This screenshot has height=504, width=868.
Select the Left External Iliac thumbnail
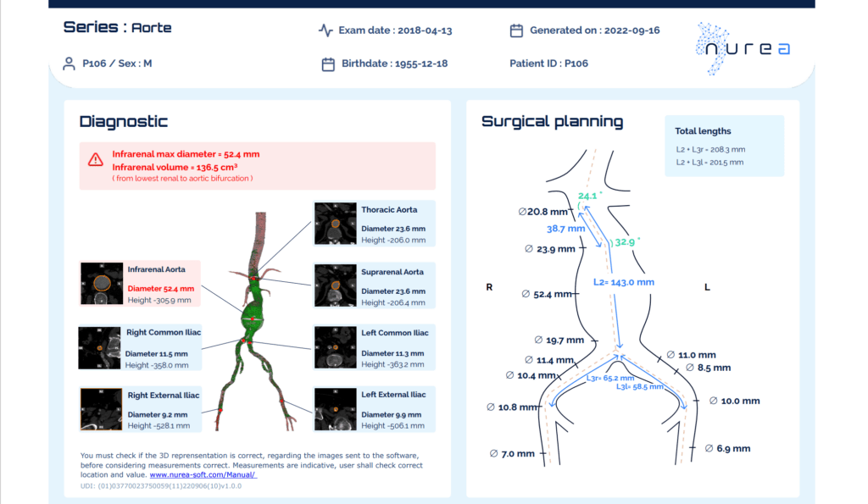tap(334, 408)
